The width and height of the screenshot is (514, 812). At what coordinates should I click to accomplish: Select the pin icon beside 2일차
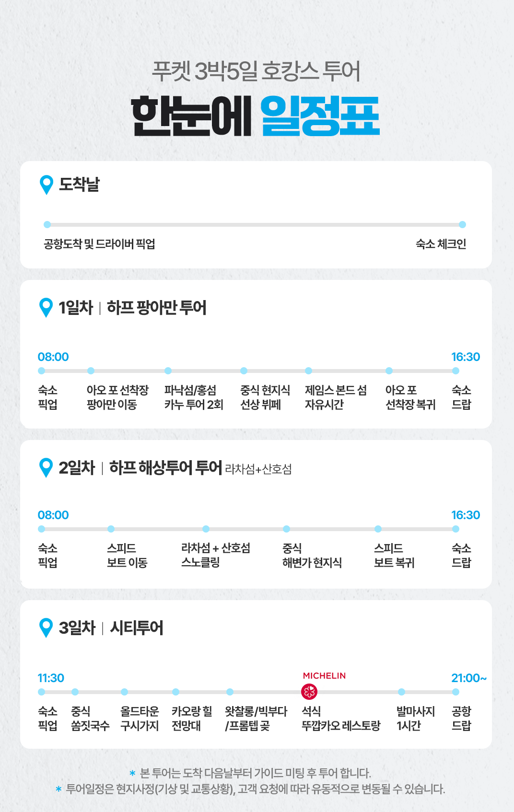[x=46, y=467]
